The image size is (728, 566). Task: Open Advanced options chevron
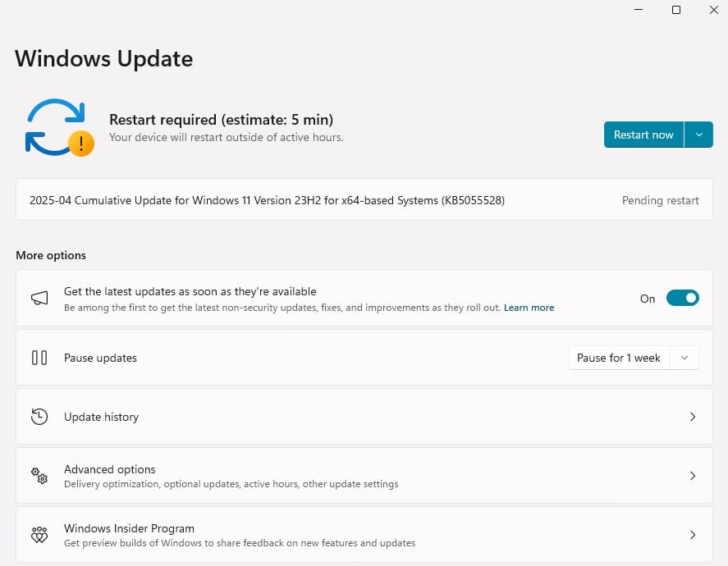point(693,476)
